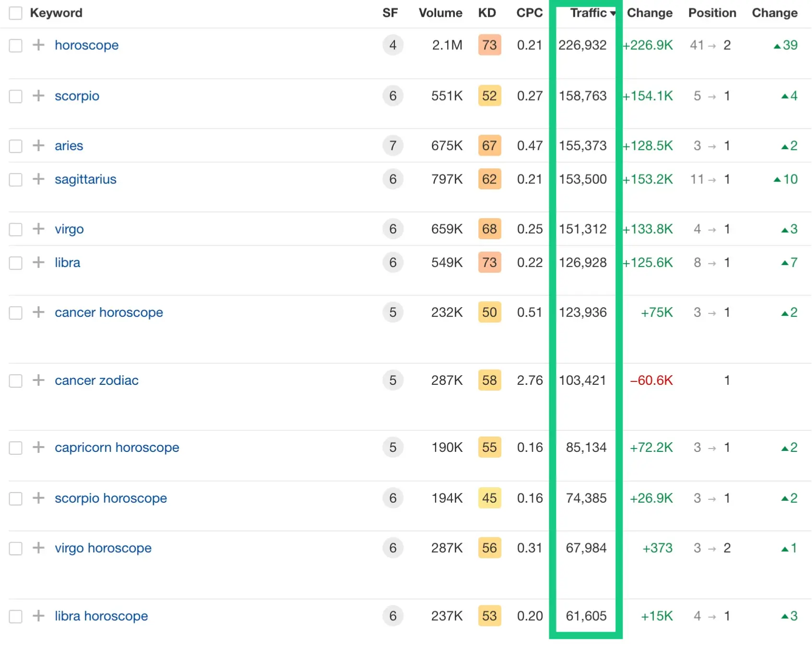Open the scorpio keyword link

pyautogui.click(x=77, y=96)
